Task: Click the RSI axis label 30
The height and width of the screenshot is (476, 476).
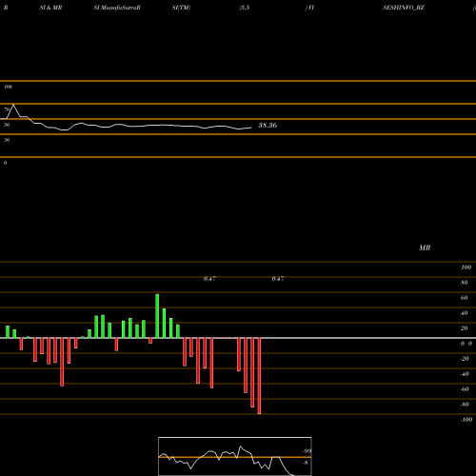Action: click(7, 140)
